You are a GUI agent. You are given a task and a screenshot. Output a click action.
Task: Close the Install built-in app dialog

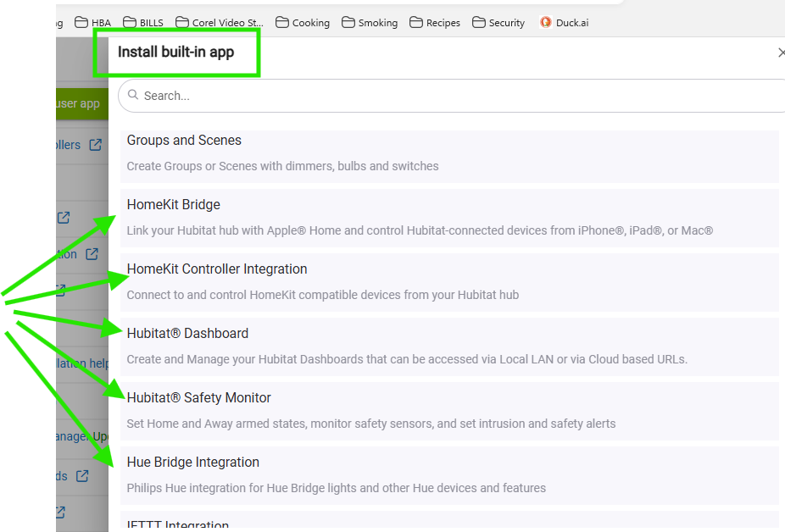(x=780, y=53)
